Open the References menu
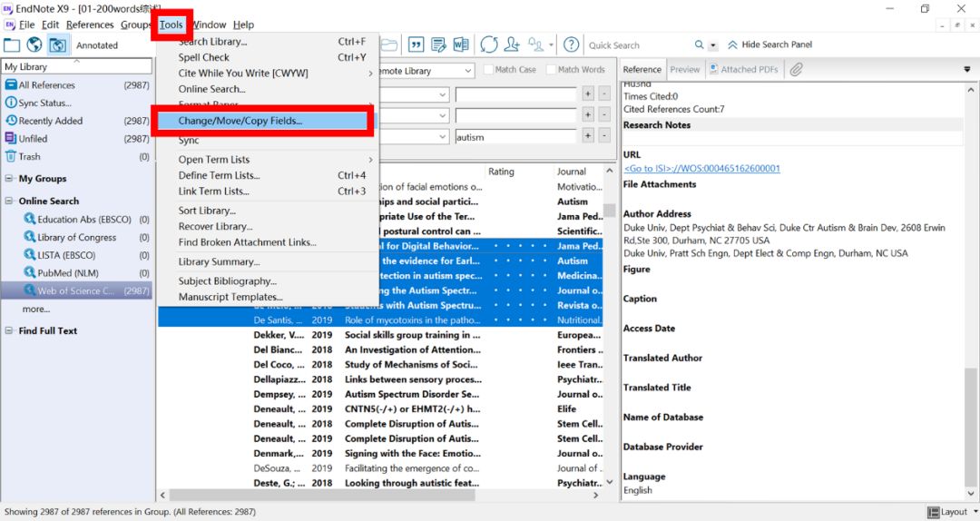 pos(90,25)
